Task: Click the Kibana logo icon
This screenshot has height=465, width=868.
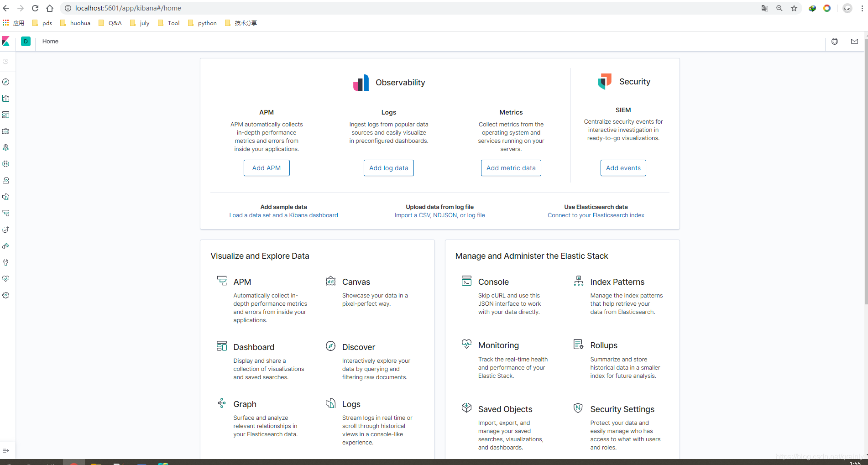Action: [x=6, y=42]
